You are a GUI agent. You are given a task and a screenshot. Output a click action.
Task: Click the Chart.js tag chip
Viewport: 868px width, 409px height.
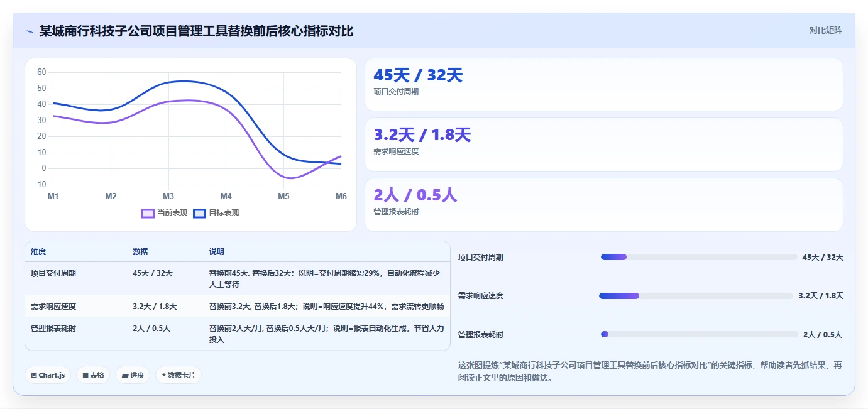pyautogui.click(x=48, y=375)
